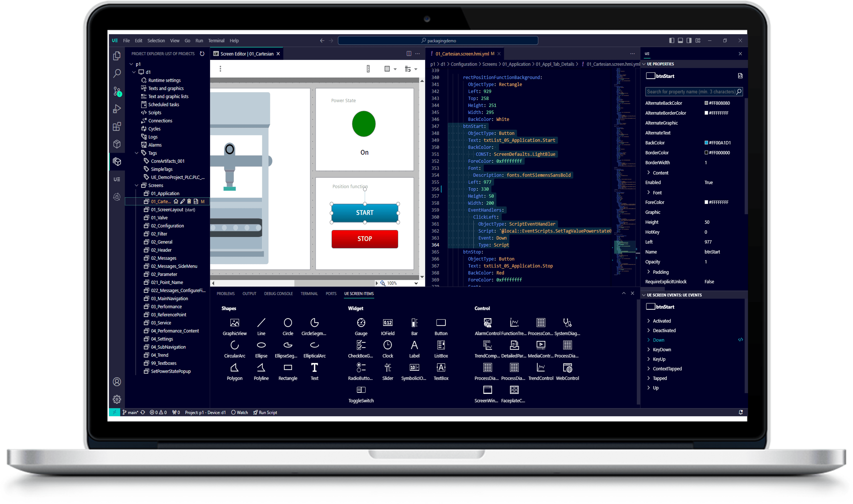Expand the Content property group

tap(649, 173)
